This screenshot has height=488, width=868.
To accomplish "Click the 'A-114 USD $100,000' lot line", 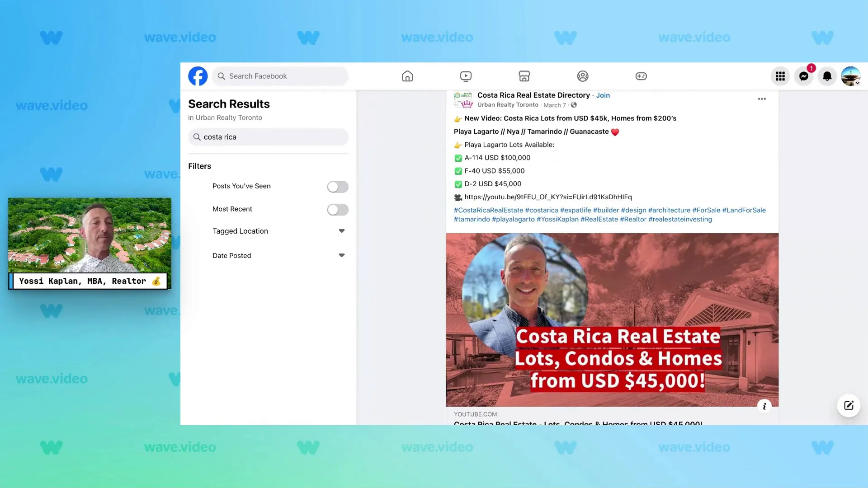I will click(497, 158).
